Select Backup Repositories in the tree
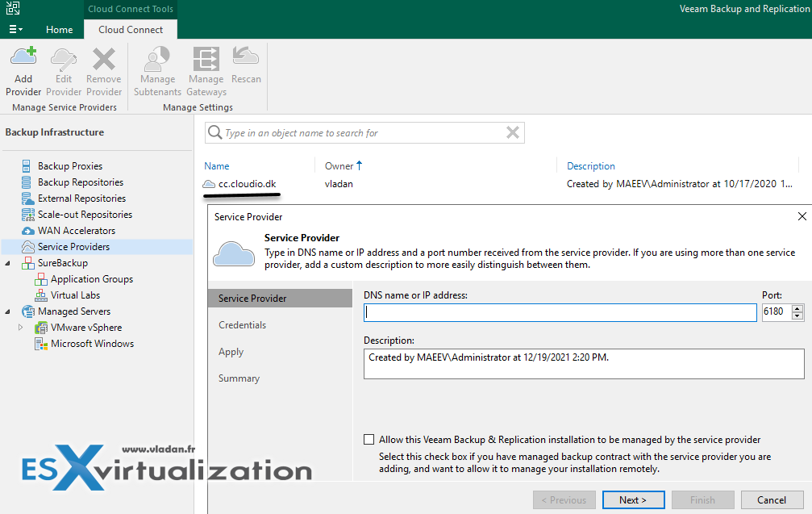Image resolution: width=812 pixels, height=514 pixels. pyautogui.click(x=81, y=182)
